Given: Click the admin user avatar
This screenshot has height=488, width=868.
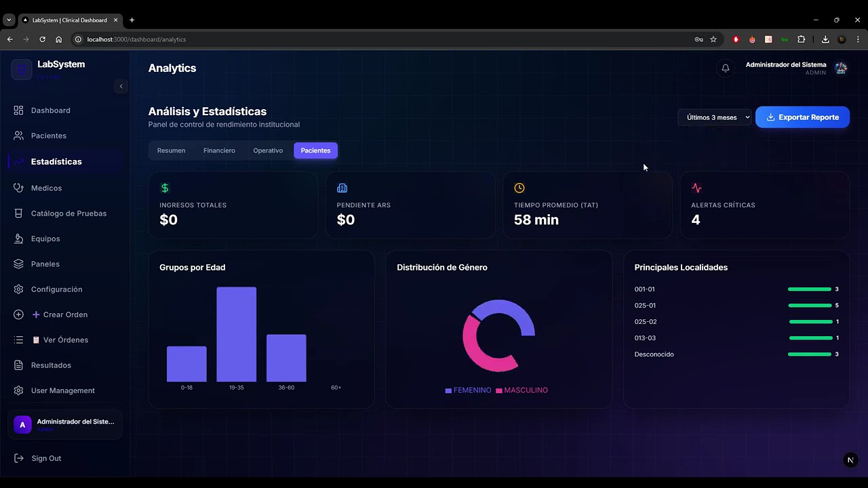Looking at the screenshot, I should click(841, 68).
